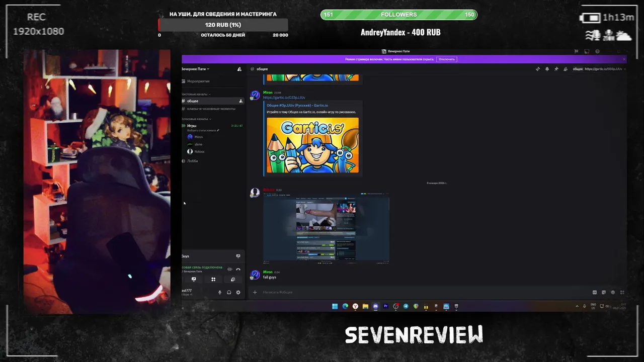Image resolution: width=644 pixels, height=362 pixels.
Task: Open the apps launcher icon in message box
Action: point(622,292)
